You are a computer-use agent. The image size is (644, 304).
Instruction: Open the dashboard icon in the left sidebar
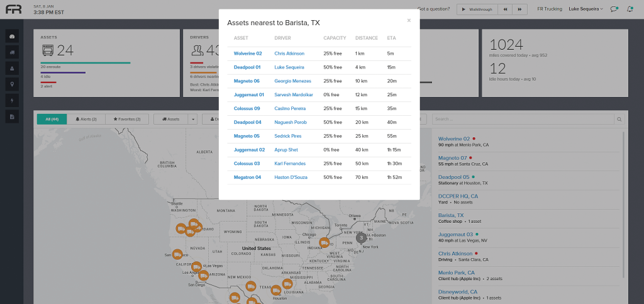(x=12, y=36)
